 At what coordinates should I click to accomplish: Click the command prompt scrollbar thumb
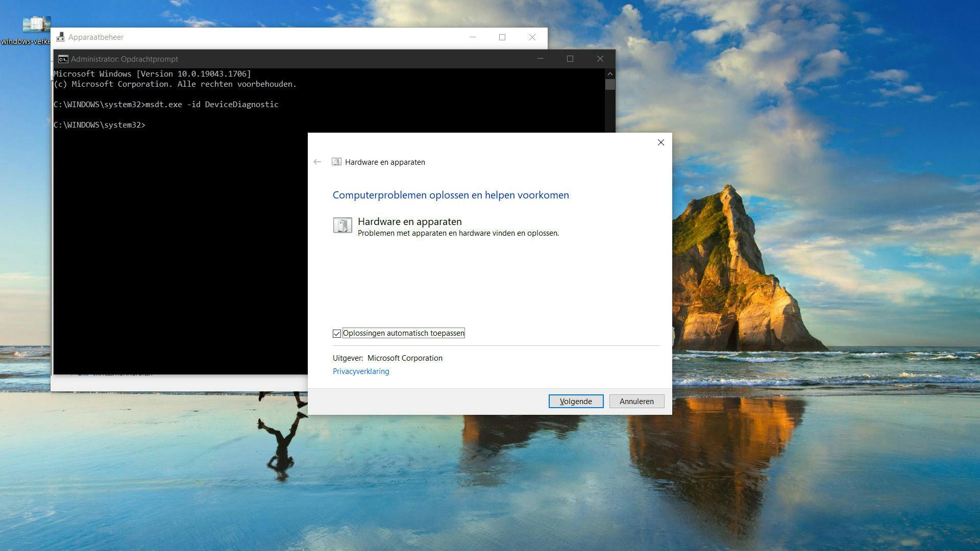coord(610,85)
